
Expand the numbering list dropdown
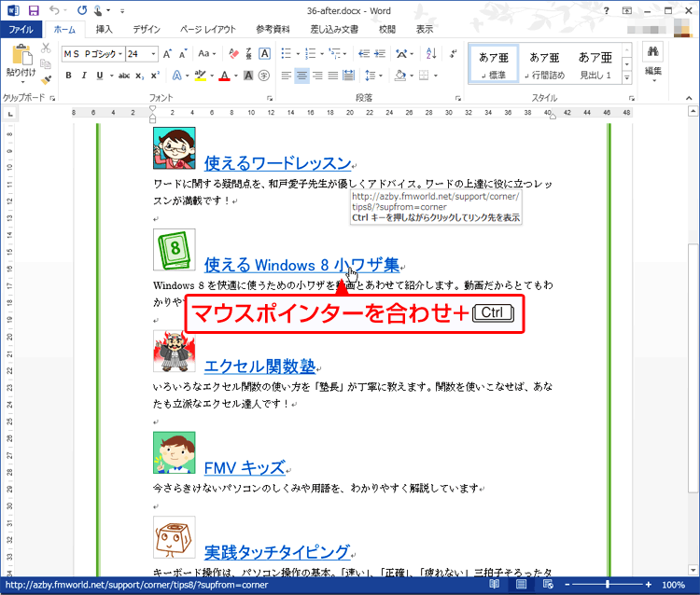[x=321, y=54]
